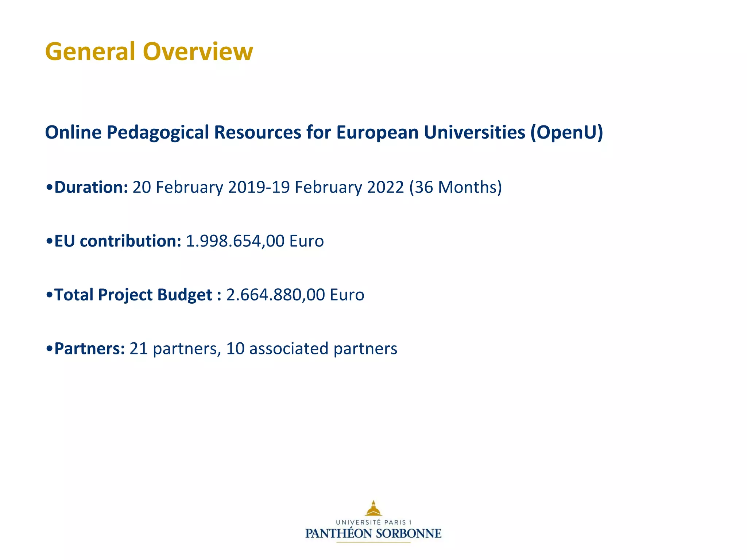Click the (OpenU) text in heading
The height and width of the screenshot is (560, 747).
coord(566,132)
